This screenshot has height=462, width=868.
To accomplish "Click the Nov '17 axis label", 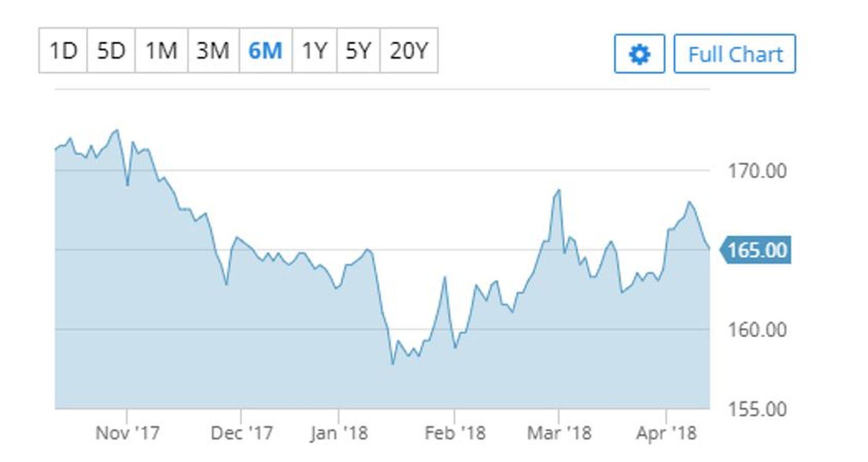I will click(x=127, y=433).
